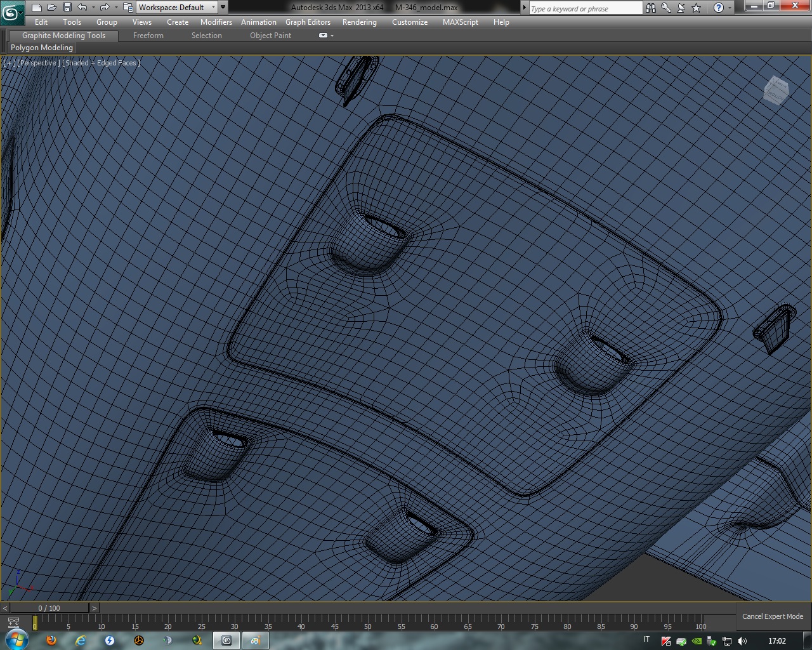812x650 pixels.
Task: Click the taskbar clock showing 17:02
Action: point(776,641)
